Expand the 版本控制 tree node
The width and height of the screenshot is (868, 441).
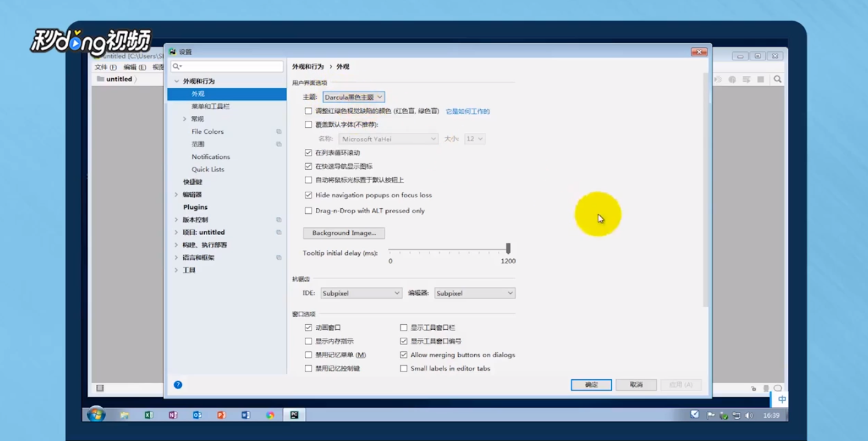[x=177, y=220]
